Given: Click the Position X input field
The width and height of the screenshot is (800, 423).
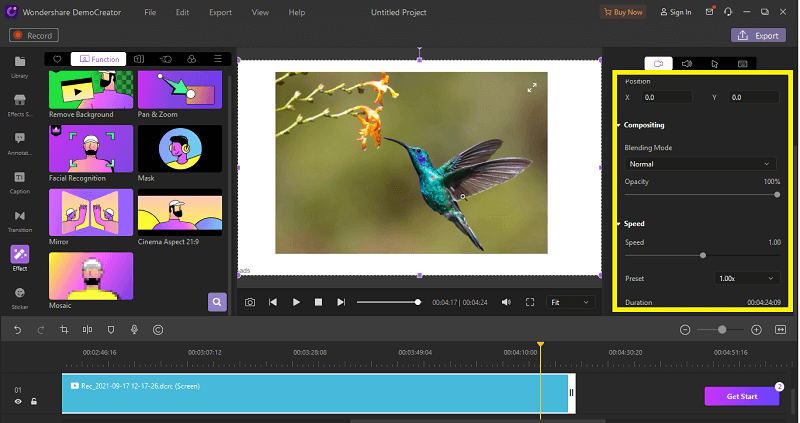Looking at the screenshot, I should (x=667, y=97).
